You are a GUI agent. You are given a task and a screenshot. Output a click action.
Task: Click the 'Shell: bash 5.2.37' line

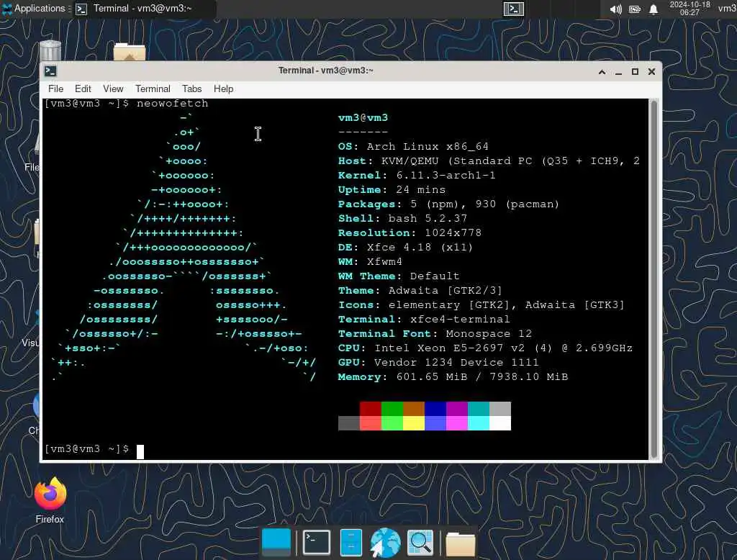[402, 219]
